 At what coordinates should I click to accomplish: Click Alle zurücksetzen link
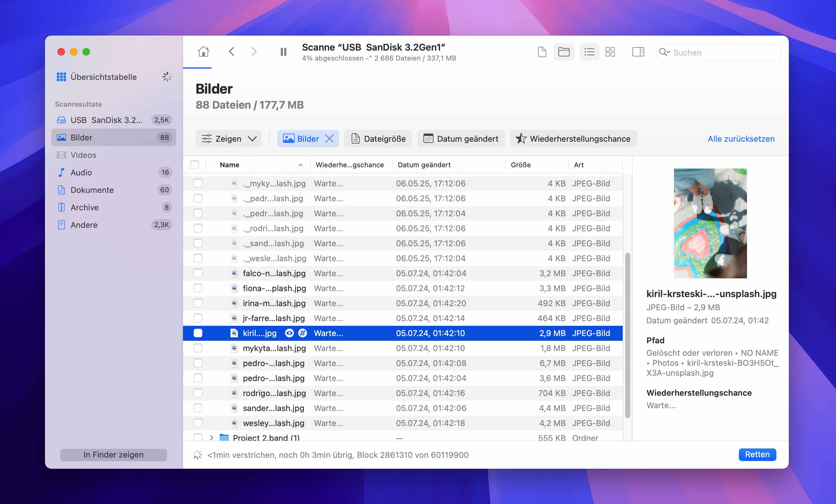coord(741,139)
